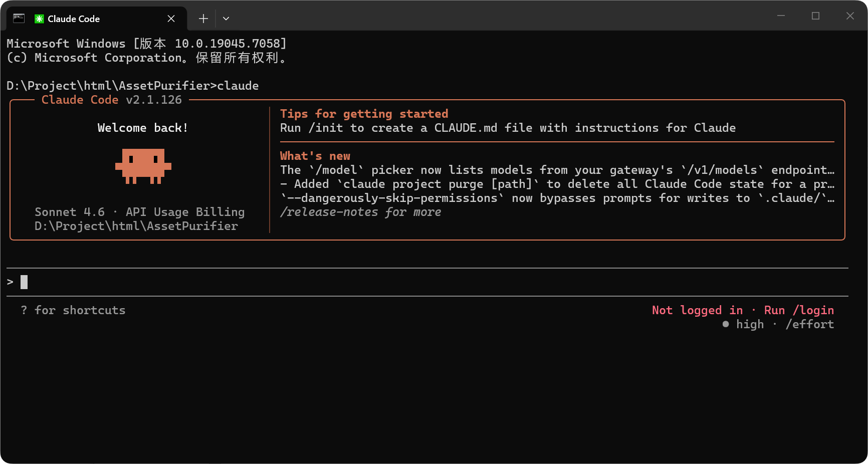Close the terminal window

[850, 16]
